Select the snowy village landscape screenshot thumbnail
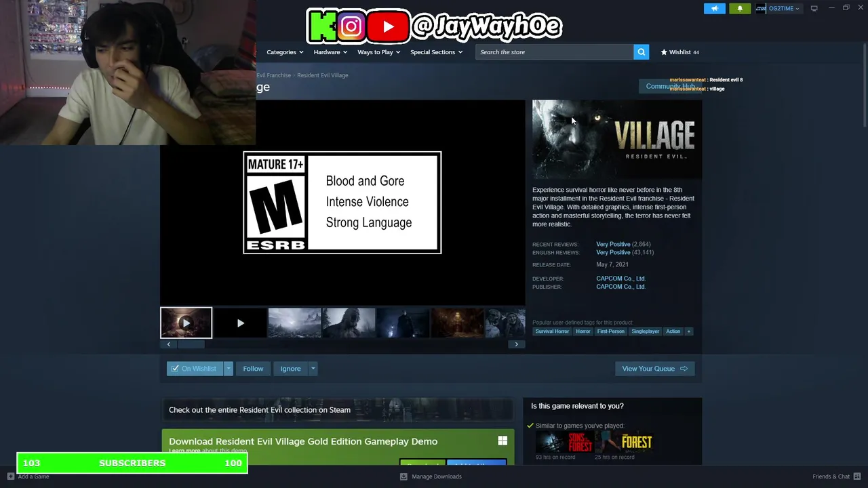The image size is (868, 488). click(x=294, y=323)
